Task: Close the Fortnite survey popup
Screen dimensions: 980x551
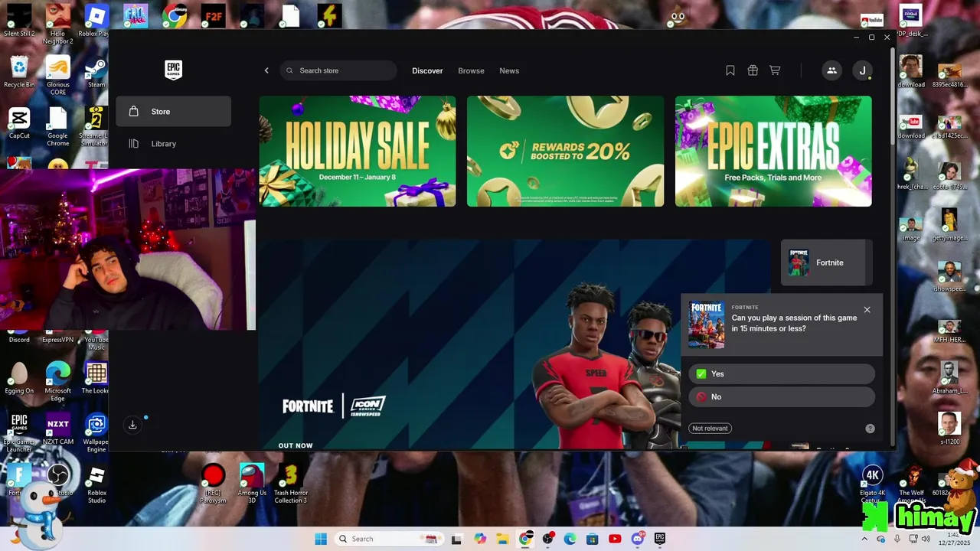Action: [867, 310]
